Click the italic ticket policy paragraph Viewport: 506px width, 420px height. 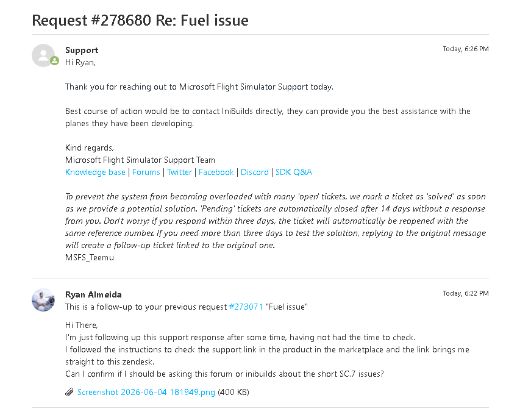(x=276, y=221)
